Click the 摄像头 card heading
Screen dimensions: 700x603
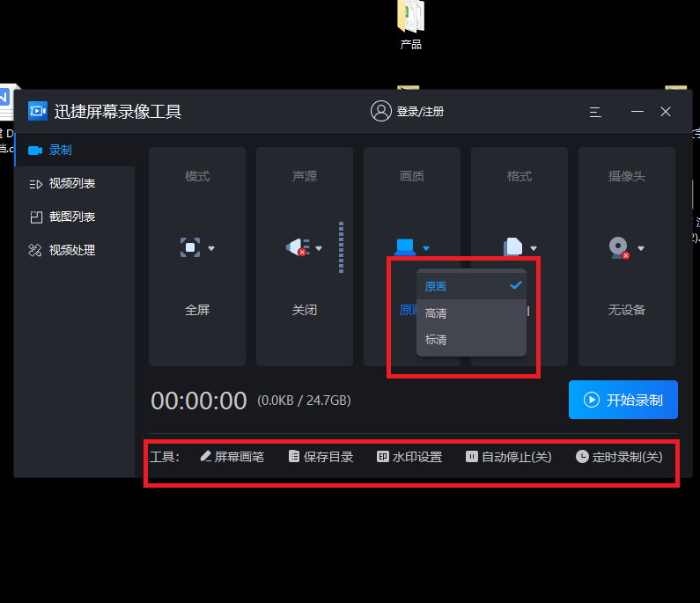627,176
